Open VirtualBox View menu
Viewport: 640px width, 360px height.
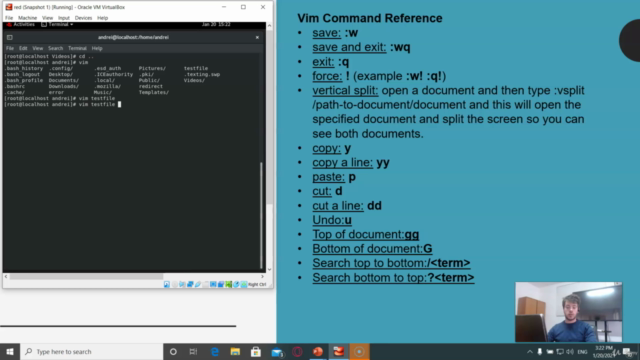coord(47,18)
